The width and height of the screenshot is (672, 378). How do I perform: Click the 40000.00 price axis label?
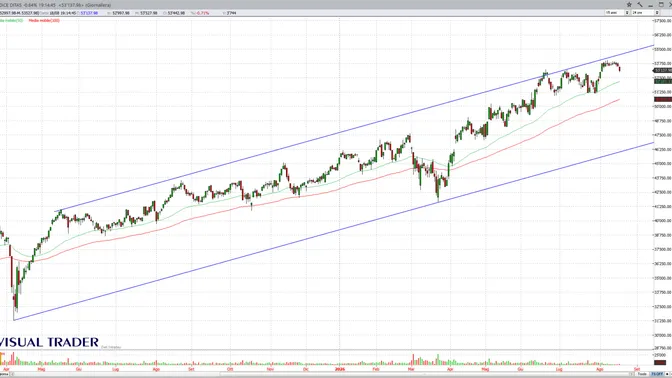click(663, 221)
